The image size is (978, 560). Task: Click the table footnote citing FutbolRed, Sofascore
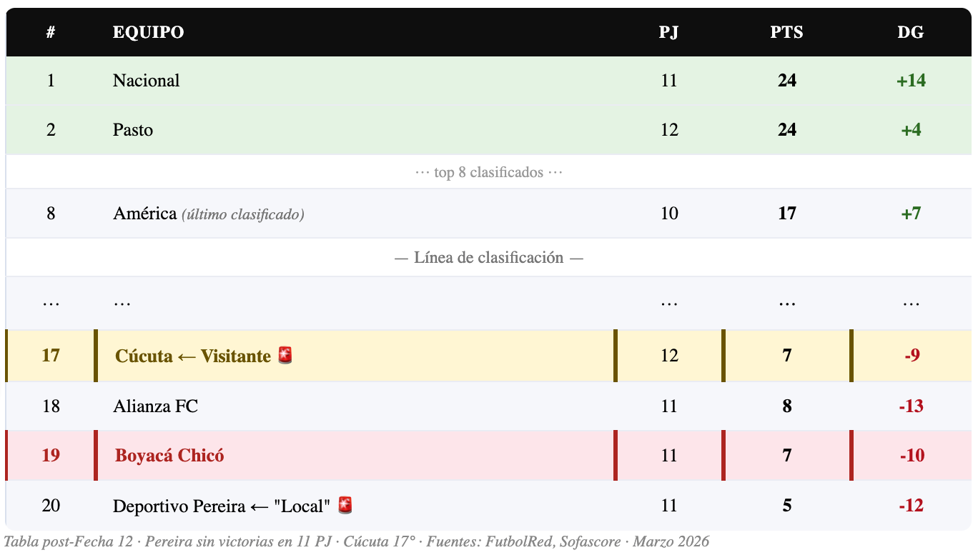[357, 541]
